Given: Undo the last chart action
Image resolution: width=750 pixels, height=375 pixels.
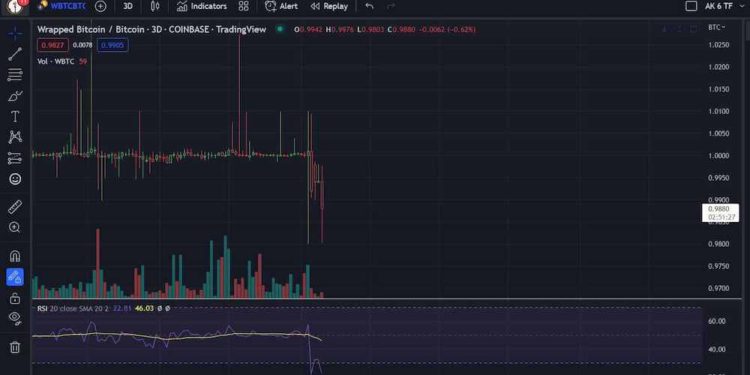Looking at the screenshot, I should pos(369,6).
